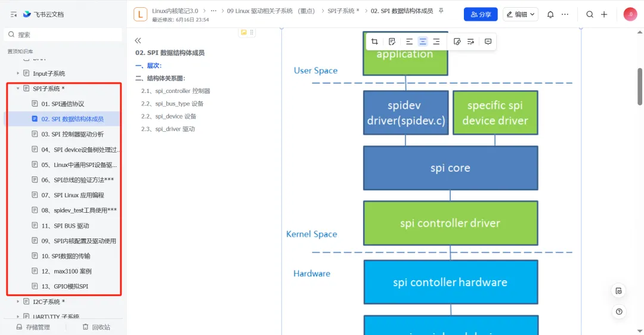Image resolution: width=644 pixels, height=335 pixels.
Task: Click the vertical scrollbar thumb
Action: 639,86
